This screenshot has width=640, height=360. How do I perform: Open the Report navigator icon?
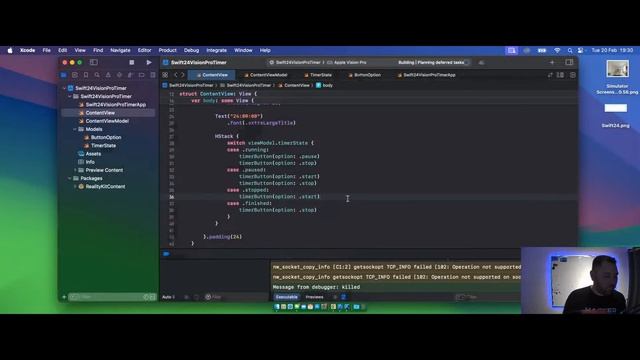153,75
